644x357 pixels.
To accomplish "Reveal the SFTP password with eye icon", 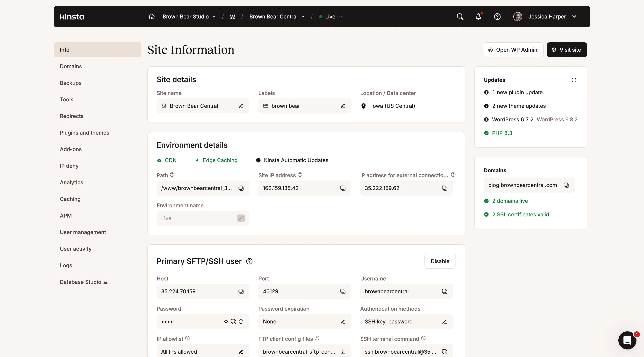I will coord(226,322).
